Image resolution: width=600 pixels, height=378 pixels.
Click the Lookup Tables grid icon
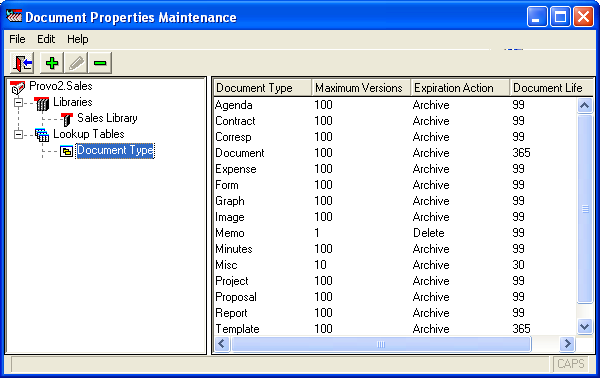[42, 135]
